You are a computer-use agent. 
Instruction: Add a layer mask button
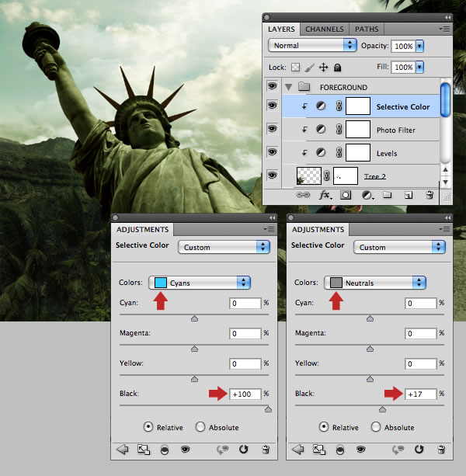(x=346, y=195)
